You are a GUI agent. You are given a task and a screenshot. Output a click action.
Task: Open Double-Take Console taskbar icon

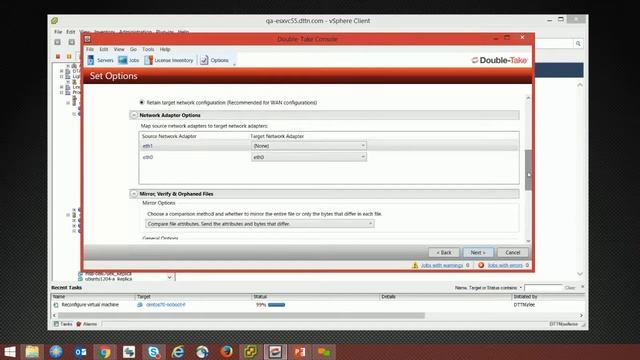275,352
